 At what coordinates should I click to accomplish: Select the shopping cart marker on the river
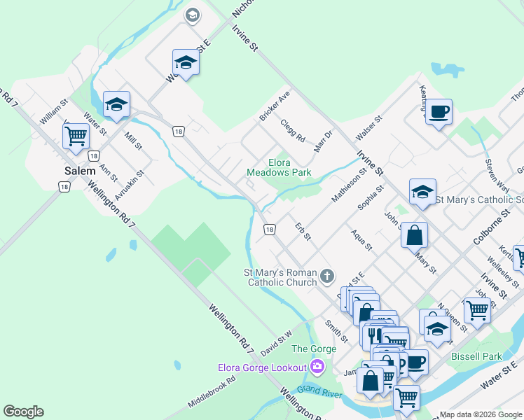click(407, 398)
